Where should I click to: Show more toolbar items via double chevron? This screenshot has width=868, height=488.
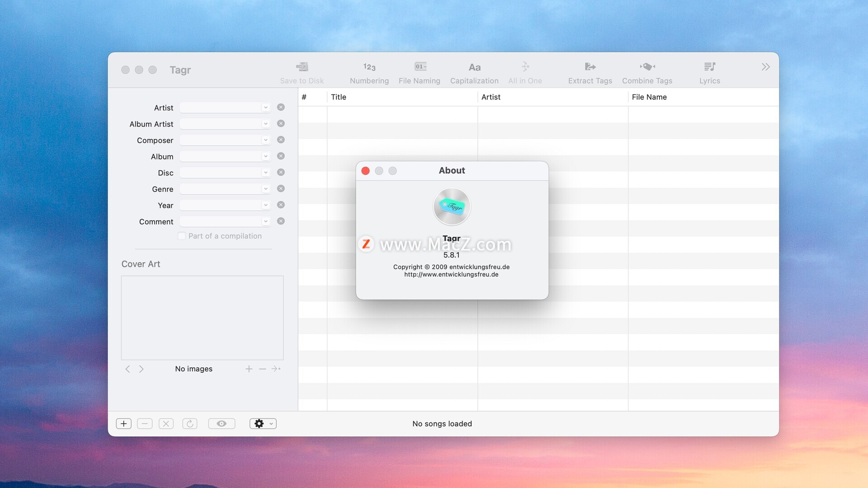tap(765, 67)
